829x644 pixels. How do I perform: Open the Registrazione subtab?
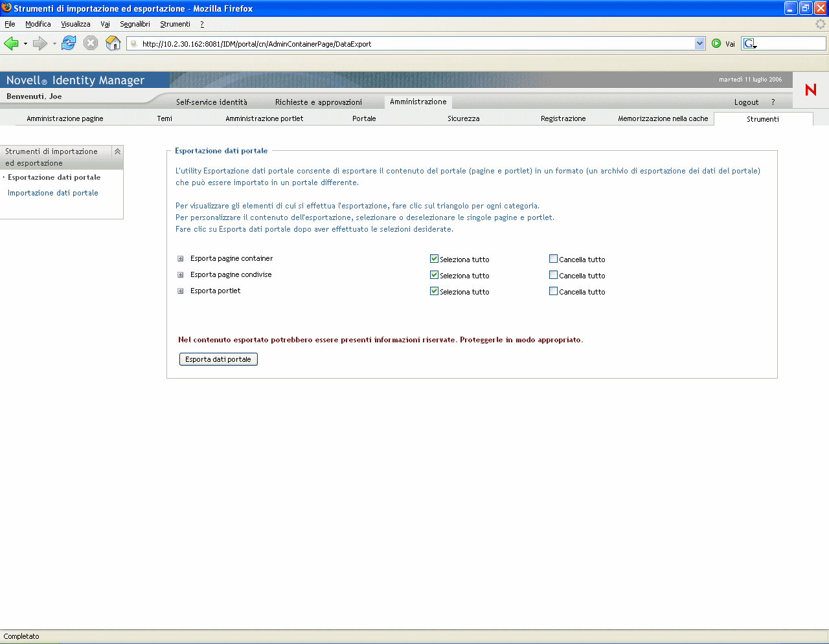pos(563,118)
